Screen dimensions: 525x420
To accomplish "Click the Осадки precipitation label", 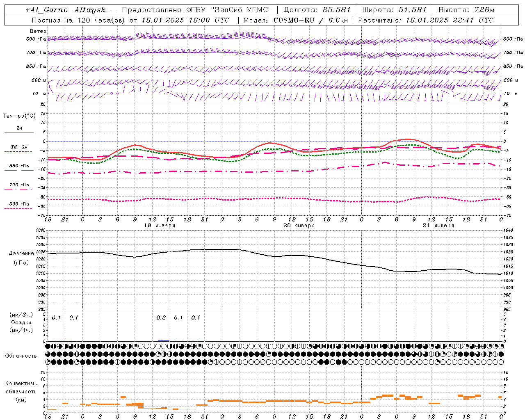I will pyautogui.click(x=21, y=322).
